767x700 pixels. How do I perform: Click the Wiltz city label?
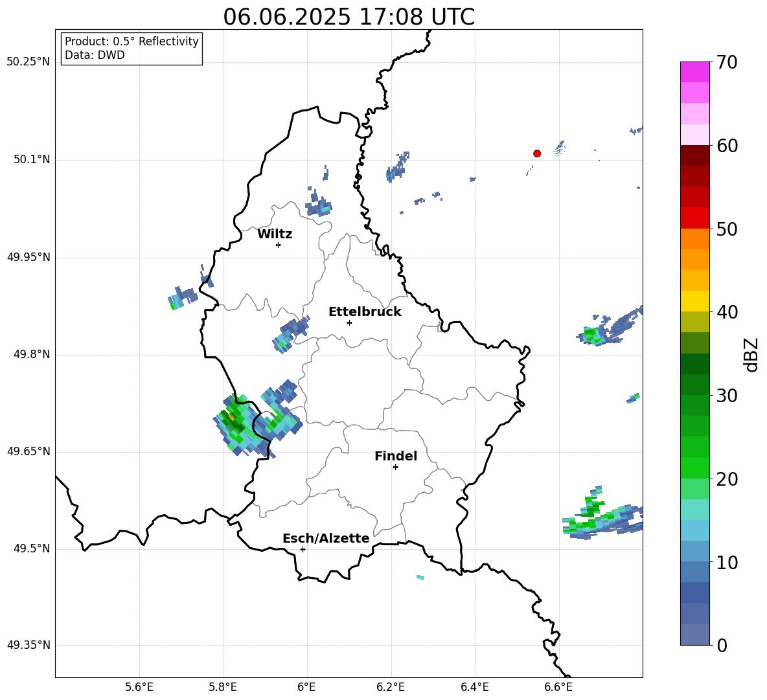[x=275, y=234]
